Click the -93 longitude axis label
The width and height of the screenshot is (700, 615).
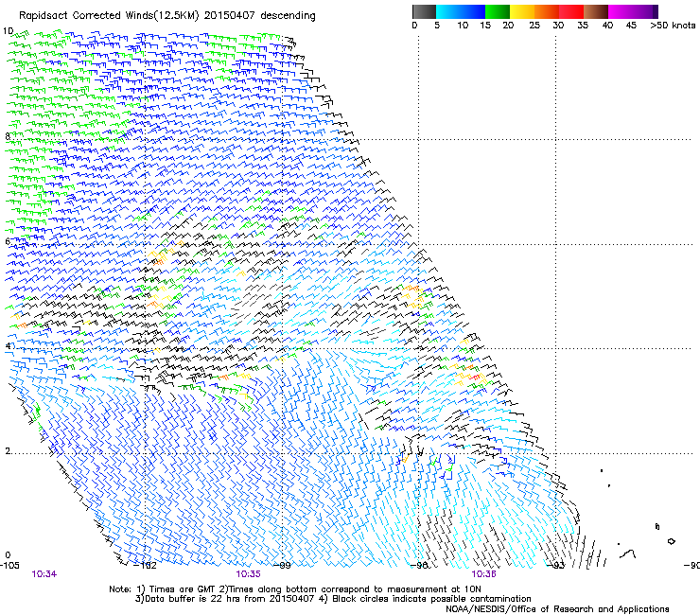pyautogui.click(x=556, y=566)
